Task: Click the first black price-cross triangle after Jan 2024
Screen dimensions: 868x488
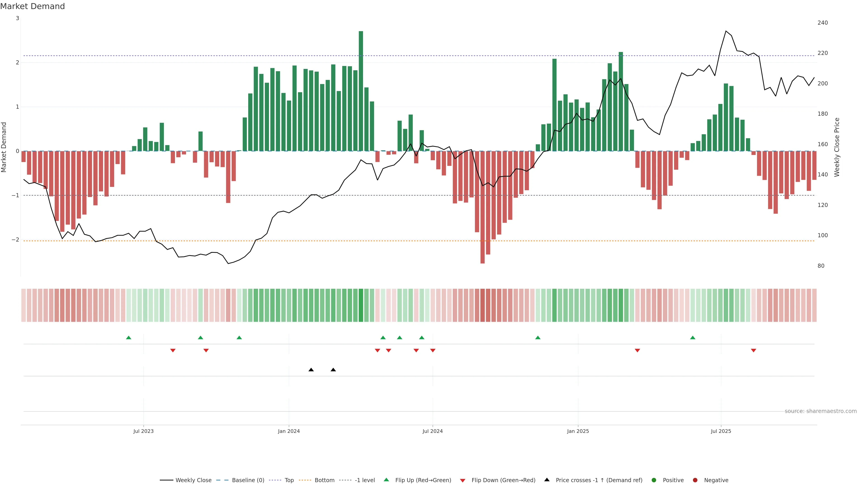Action: (311, 370)
